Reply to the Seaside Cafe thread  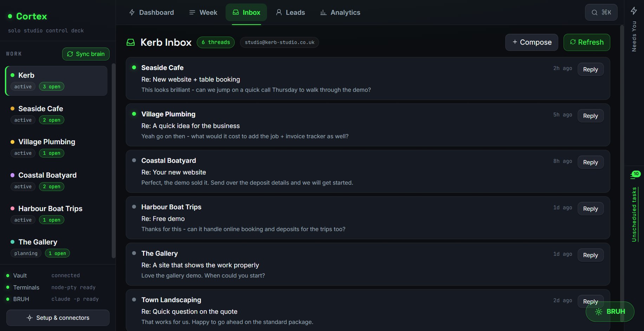pyautogui.click(x=590, y=69)
